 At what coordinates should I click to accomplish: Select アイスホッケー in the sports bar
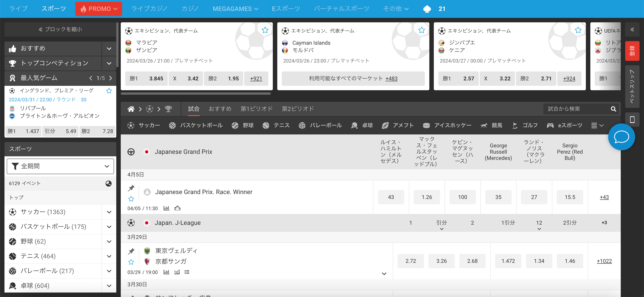point(447,125)
